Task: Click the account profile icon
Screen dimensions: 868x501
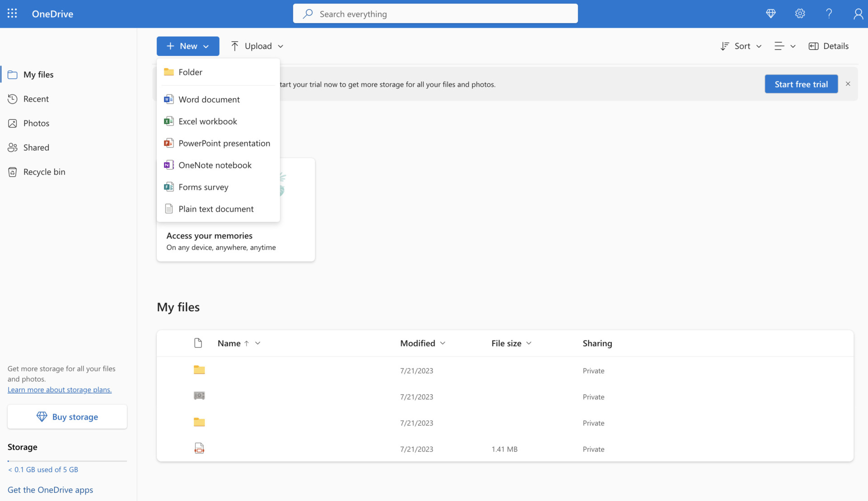Action: pyautogui.click(x=858, y=14)
